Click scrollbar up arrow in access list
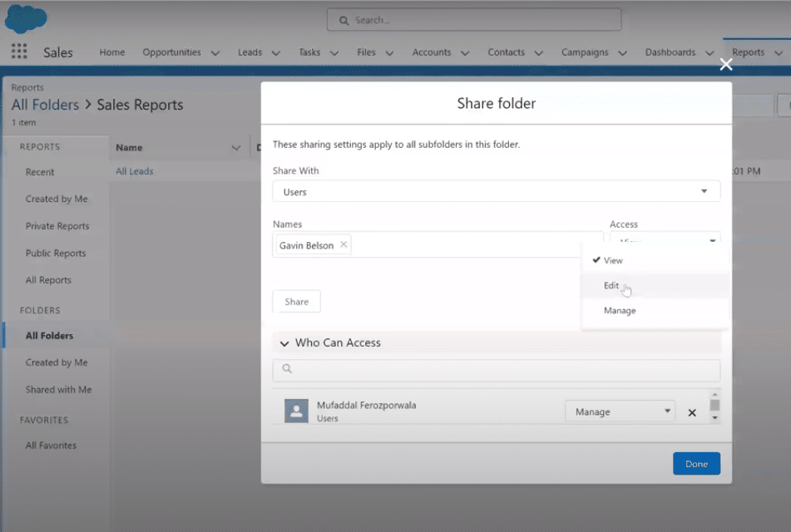 pyautogui.click(x=714, y=394)
